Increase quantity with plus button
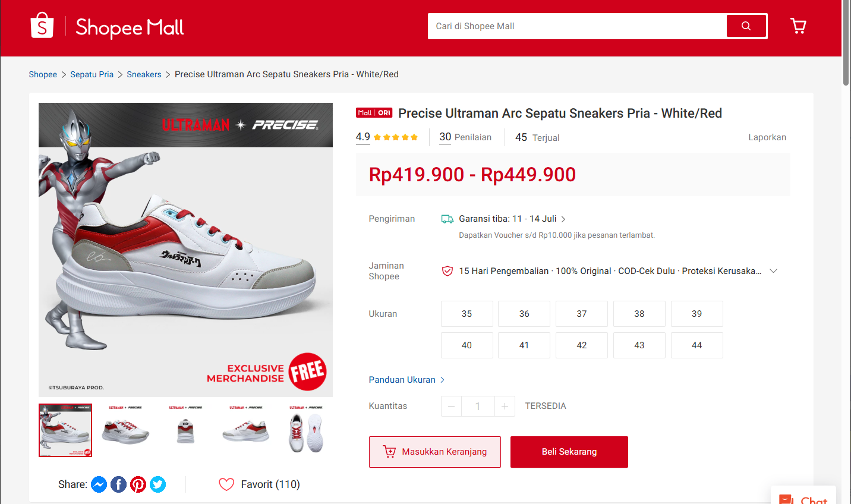851x504 pixels. tap(505, 407)
